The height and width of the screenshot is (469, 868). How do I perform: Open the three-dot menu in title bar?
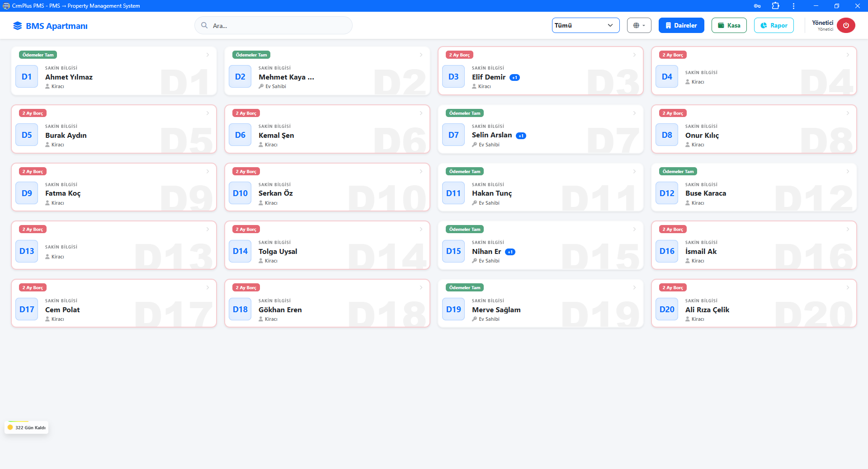(793, 6)
